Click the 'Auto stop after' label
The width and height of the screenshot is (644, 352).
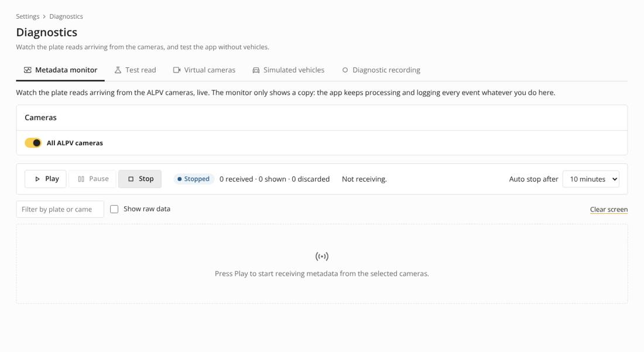point(533,179)
